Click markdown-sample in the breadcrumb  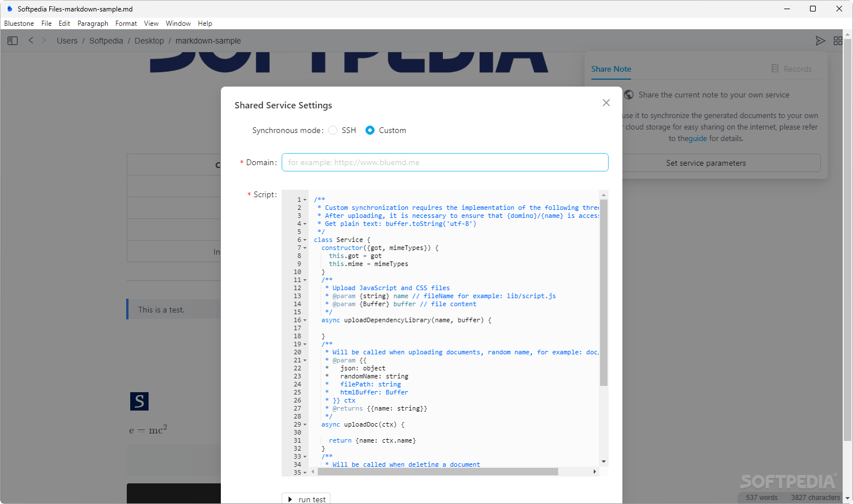pos(208,41)
